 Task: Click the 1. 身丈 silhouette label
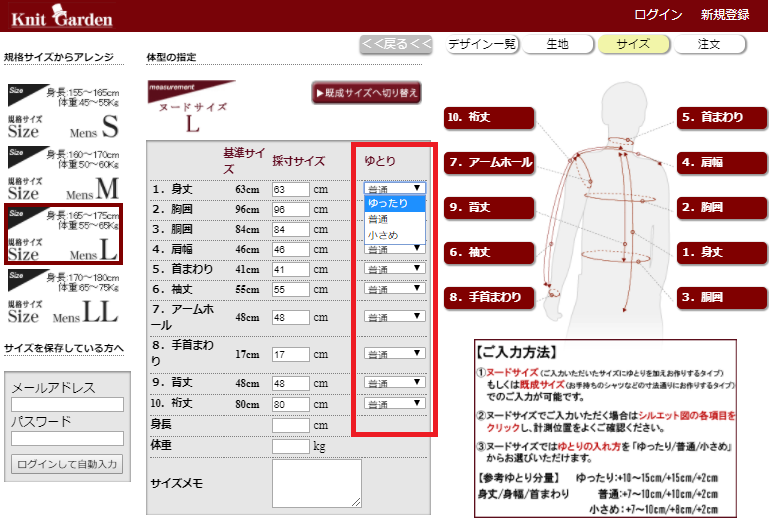[x=722, y=253]
